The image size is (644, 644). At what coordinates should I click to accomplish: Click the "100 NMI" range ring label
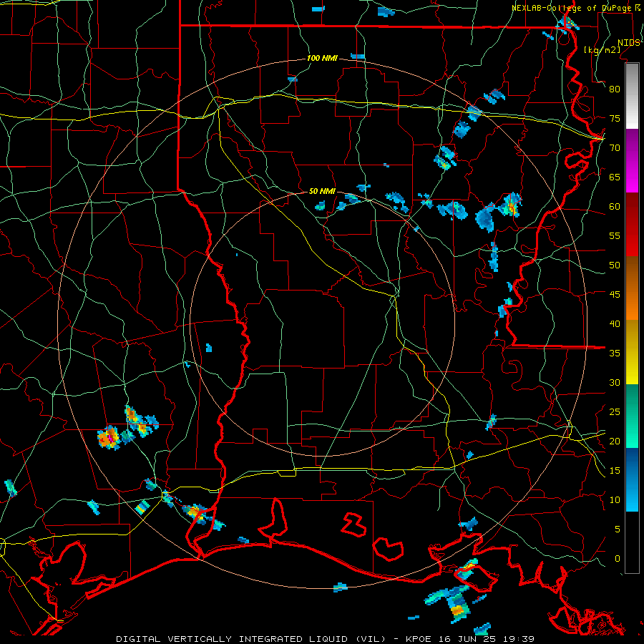click(322, 59)
